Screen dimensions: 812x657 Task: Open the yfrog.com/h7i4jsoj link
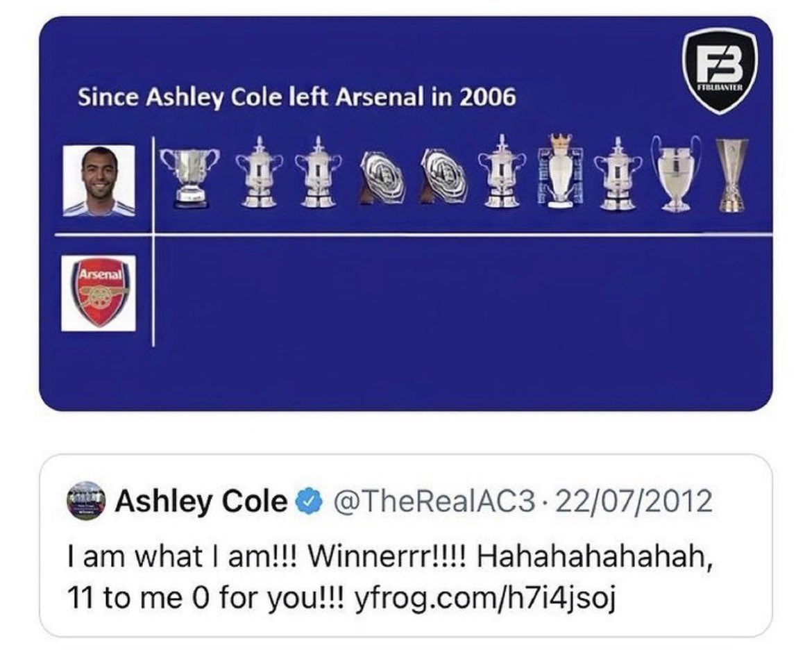click(x=484, y=597)
